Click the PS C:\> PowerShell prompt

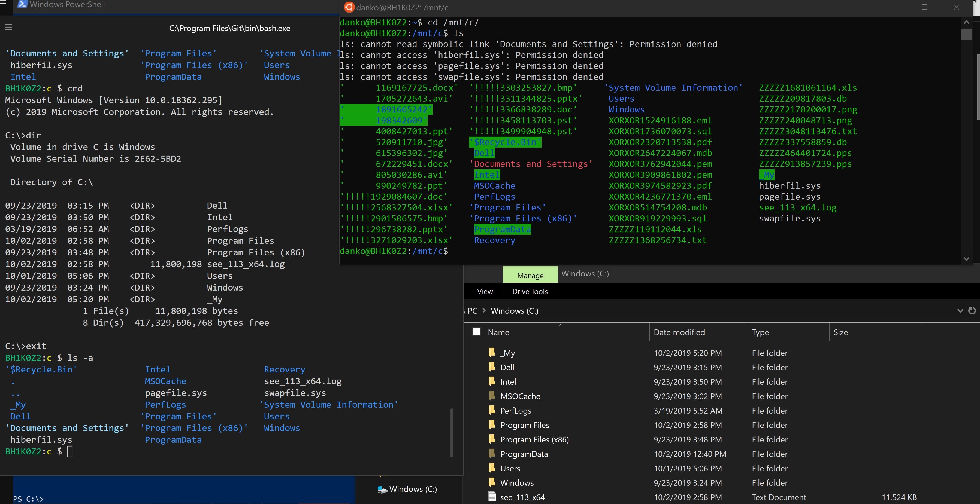28,499
